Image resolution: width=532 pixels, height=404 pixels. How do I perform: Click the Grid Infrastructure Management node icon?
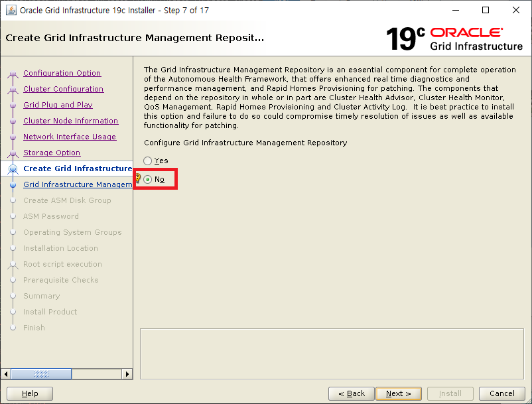point(13,185)
